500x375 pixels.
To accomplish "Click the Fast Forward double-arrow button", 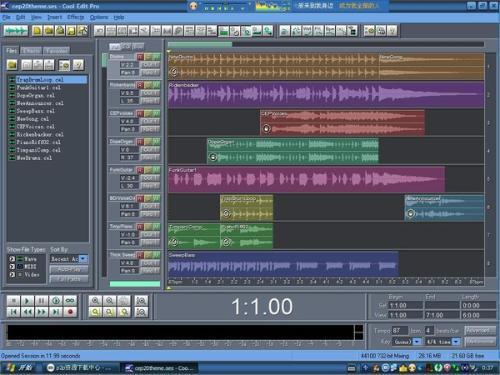I will tap(42, 312).
